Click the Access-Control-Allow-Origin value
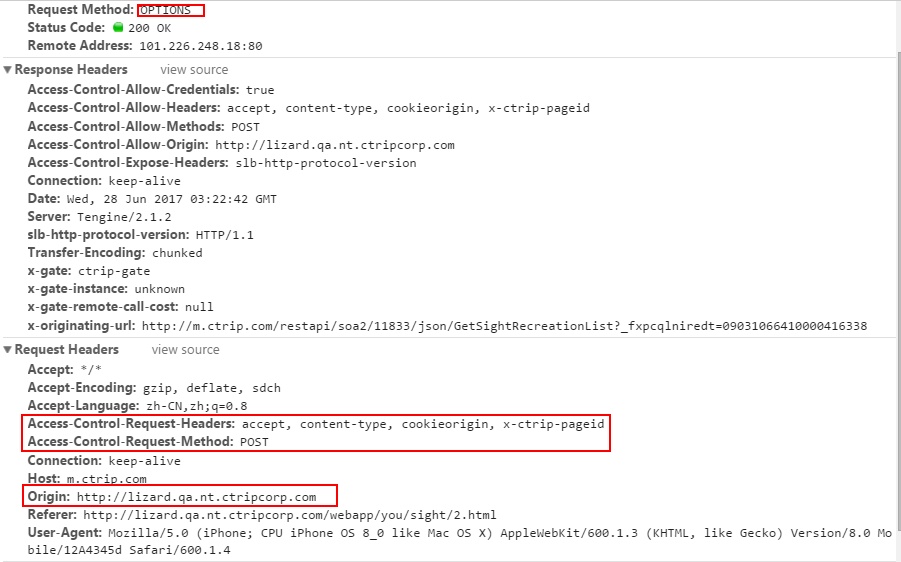Image resolution: width=901 pixels, height=562 pixels. click(x=334, y=145)
